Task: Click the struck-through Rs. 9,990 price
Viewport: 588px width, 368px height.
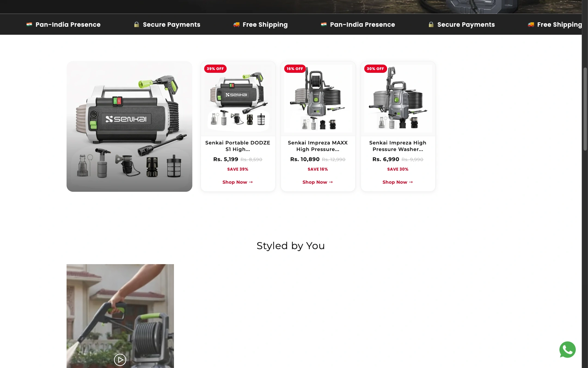Action: [412, 160]
